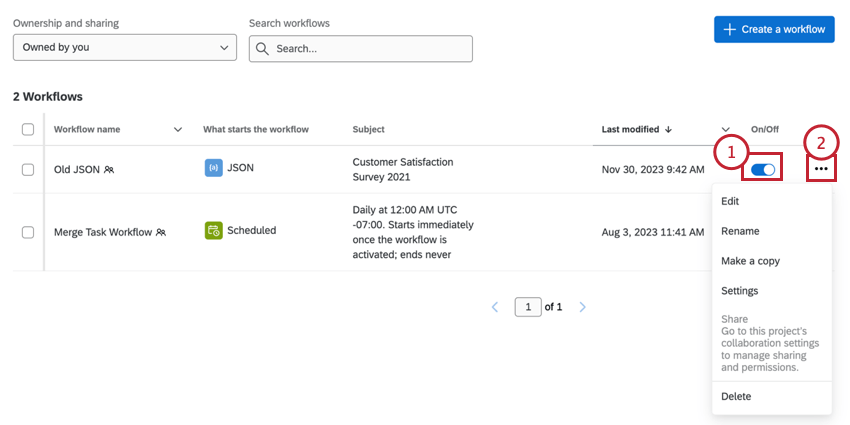Viewport: 850px width, 425px height.
Task: Expand the Workflow name column chevron
Action: point(178,129)
